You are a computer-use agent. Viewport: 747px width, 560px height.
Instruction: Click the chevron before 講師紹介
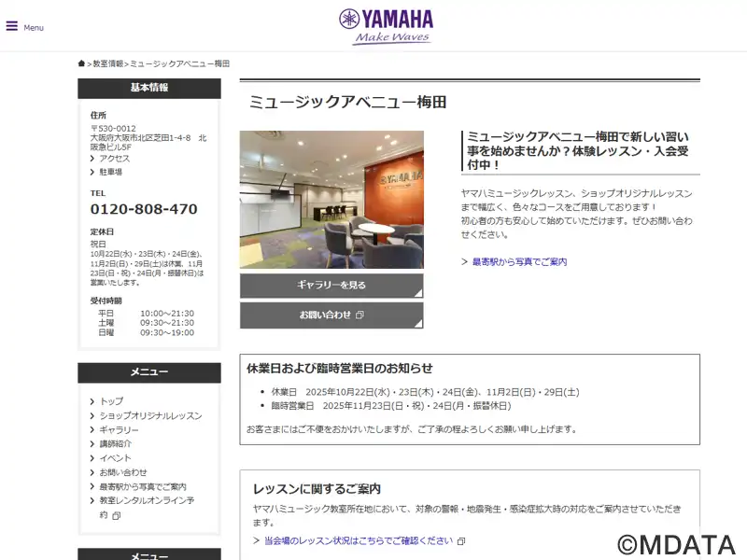click(92, 444)
